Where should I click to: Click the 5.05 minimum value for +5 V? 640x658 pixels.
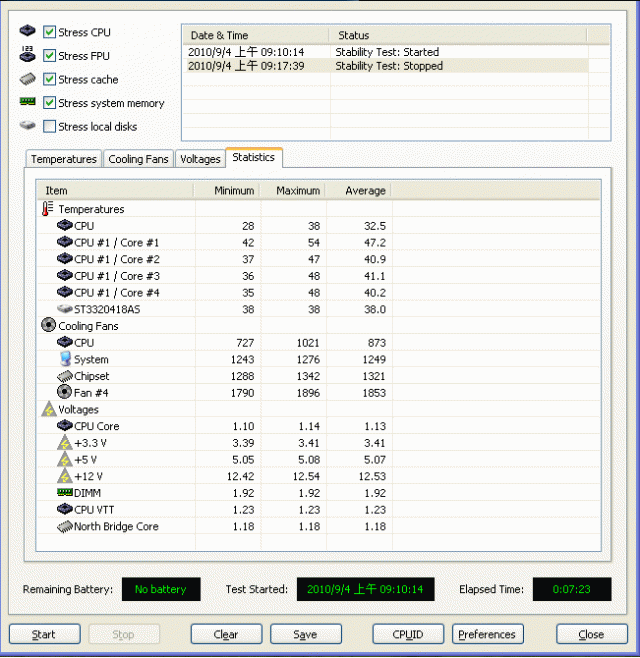[x=243, y=460]
